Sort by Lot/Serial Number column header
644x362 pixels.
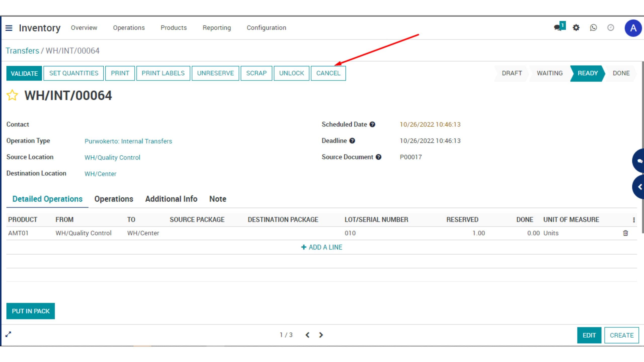(x=376, y=220)
